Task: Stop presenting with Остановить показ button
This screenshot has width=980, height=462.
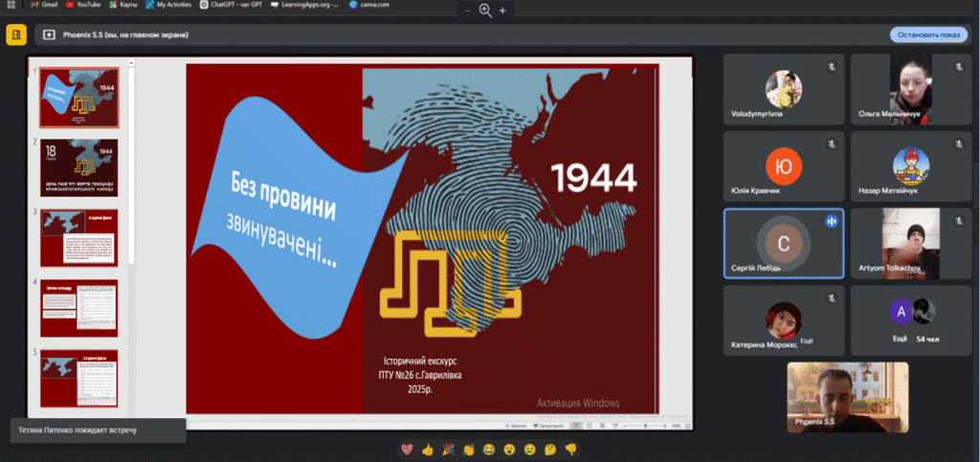Action: pos(927,35)
